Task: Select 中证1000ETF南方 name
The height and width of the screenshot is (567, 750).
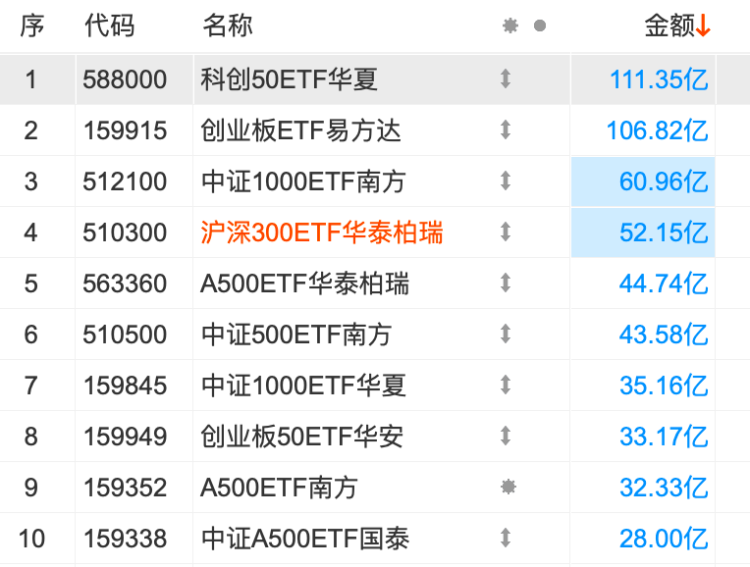Action: pyautogui.click(x=303, y=182)
